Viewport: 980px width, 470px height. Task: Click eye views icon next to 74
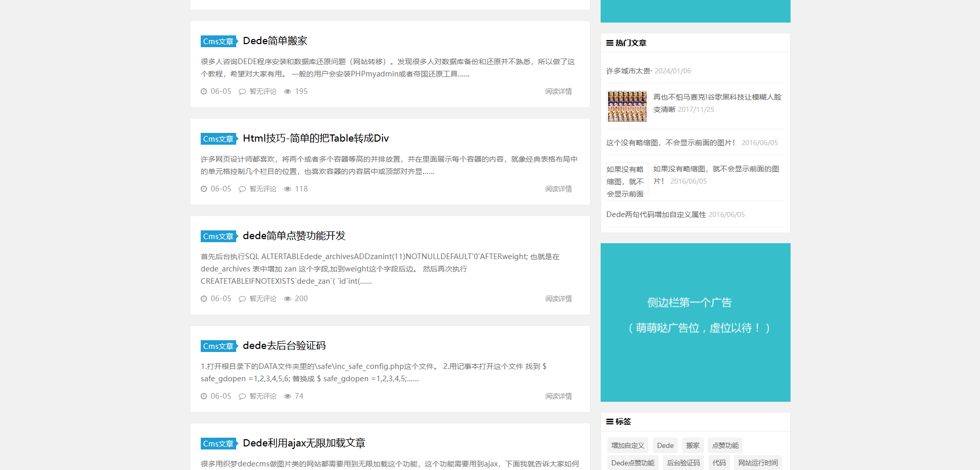point(287,396)
